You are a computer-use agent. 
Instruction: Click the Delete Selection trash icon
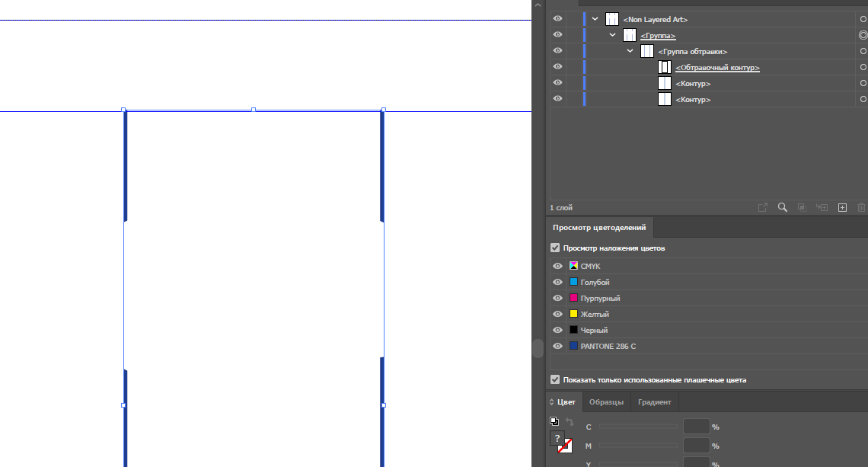point(861,207)
